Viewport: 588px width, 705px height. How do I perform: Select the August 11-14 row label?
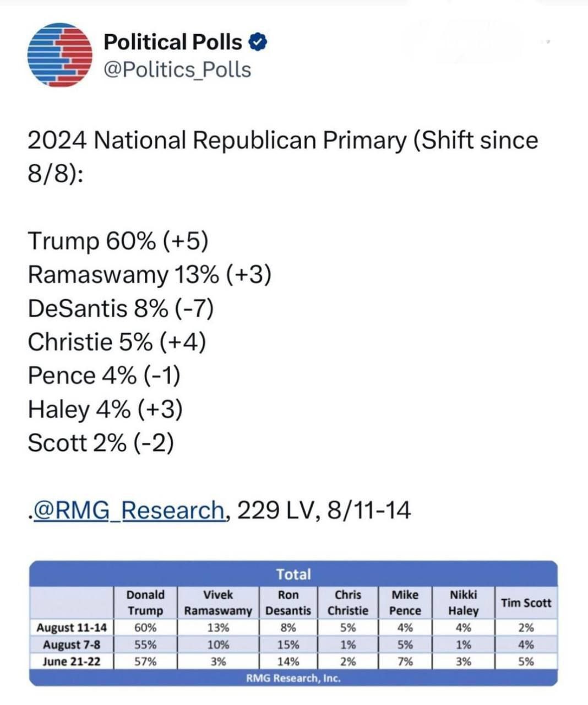(72, 627)
